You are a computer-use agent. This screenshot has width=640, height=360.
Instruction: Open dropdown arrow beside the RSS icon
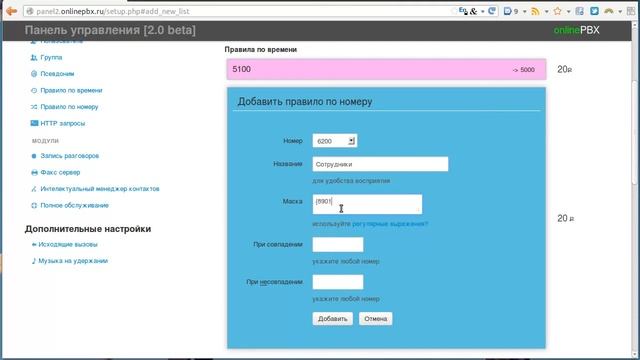pyautogui.click(x=547, y=11)
